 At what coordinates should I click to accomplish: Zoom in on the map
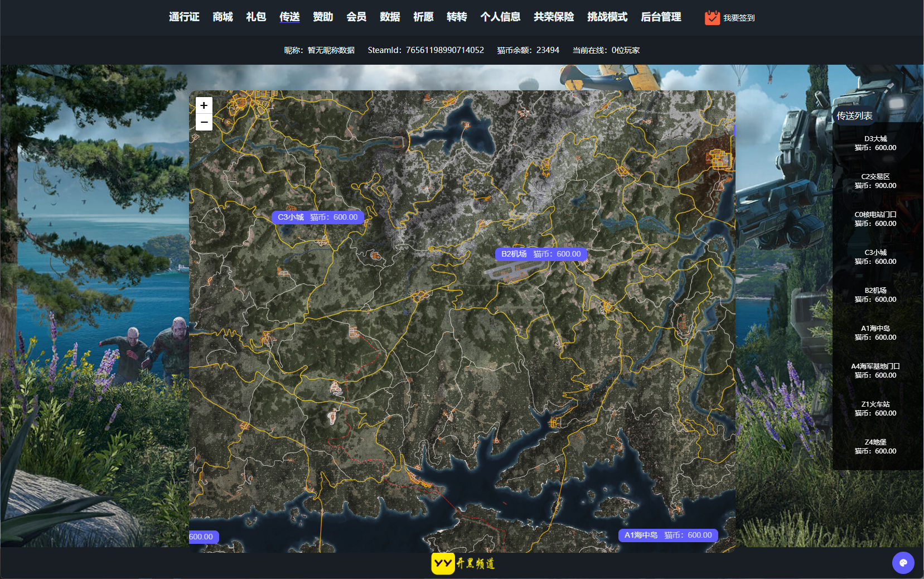[x=204, y=105]
